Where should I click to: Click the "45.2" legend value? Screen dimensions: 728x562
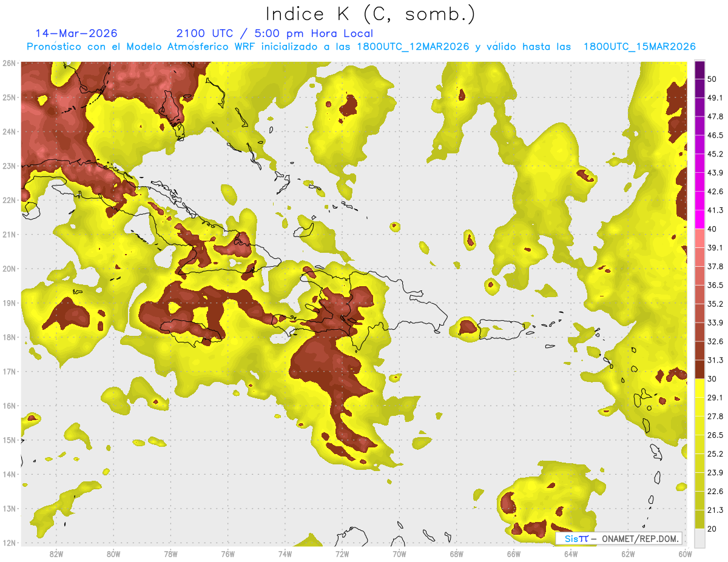(715, 154)
